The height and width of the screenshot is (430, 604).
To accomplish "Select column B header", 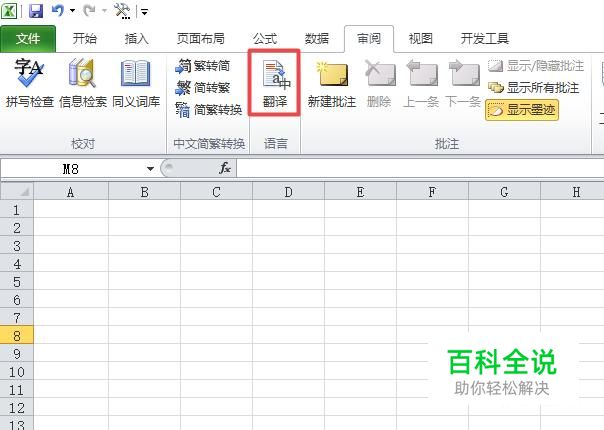I will pyautogui.click(x=144, y=191).
